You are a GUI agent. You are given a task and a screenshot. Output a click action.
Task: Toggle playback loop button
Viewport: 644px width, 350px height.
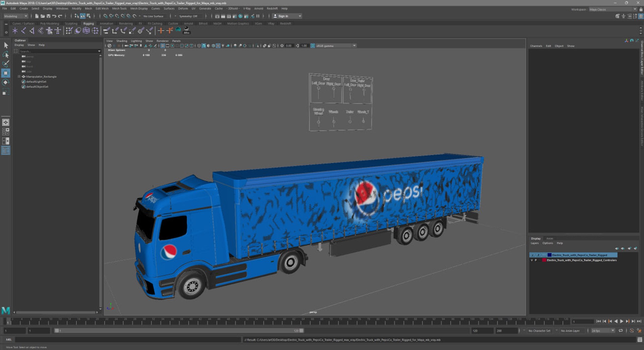point(621,331)
